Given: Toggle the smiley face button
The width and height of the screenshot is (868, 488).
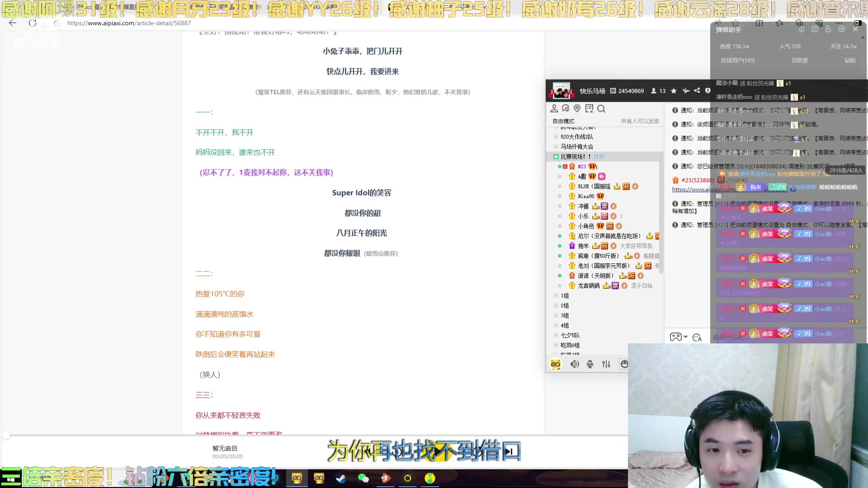Looking at the screenshot, I should point(624,364).
